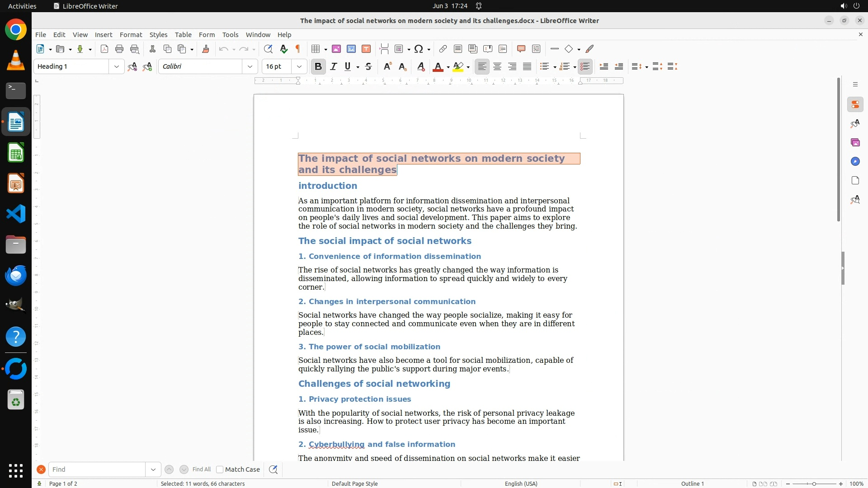
Task: Click English (USA) language in status bar
Action: pos(521,483)
